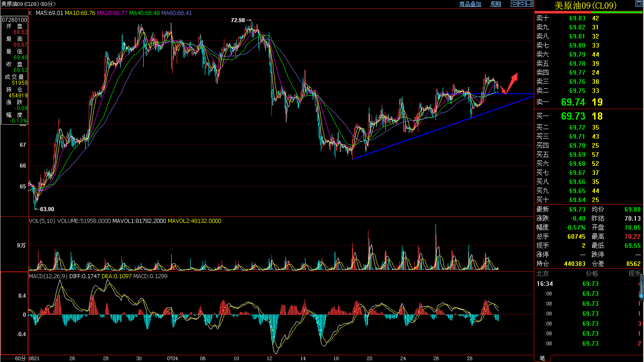The image size is (644, 362).
Task: Select the 卖九 69.82 ask row
Action: click(589, 27)
